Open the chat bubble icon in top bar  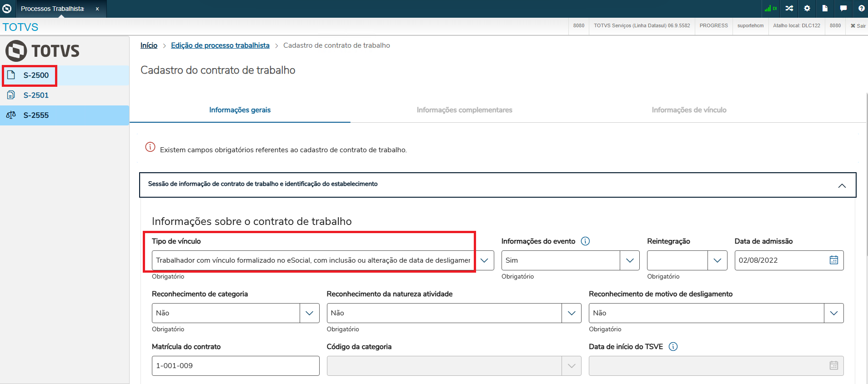(843, 8)
